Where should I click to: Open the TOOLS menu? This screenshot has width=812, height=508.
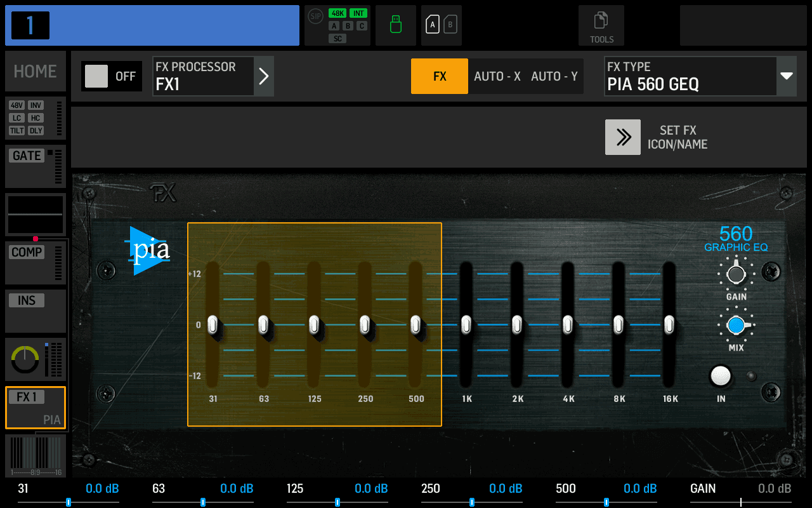point(601,25)
